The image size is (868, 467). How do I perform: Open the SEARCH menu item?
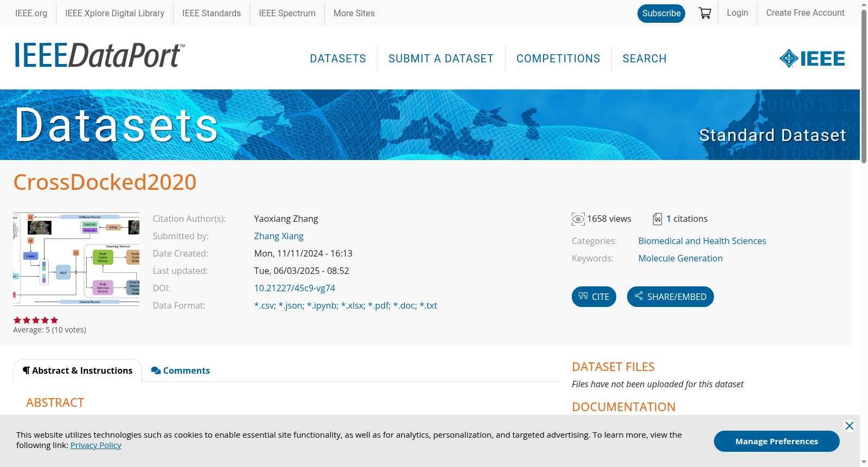tap(644, 59)
